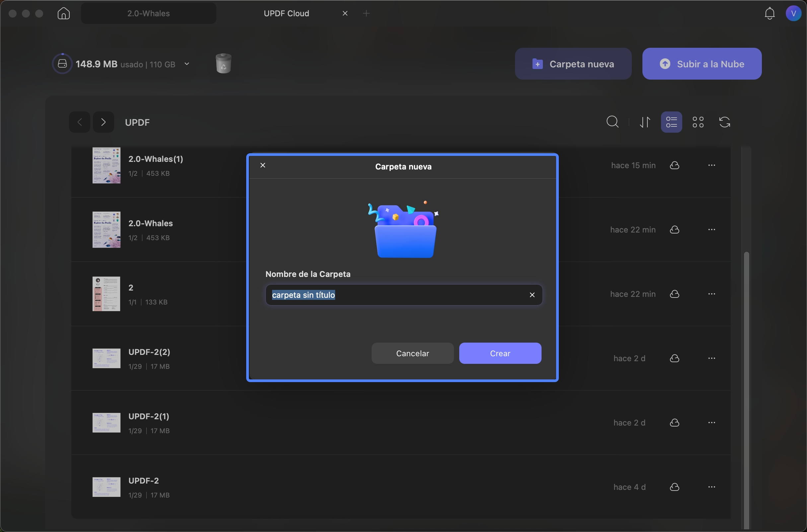Switch to UPDF Cloud tab

pyautogui.click(x=286, y=14)
